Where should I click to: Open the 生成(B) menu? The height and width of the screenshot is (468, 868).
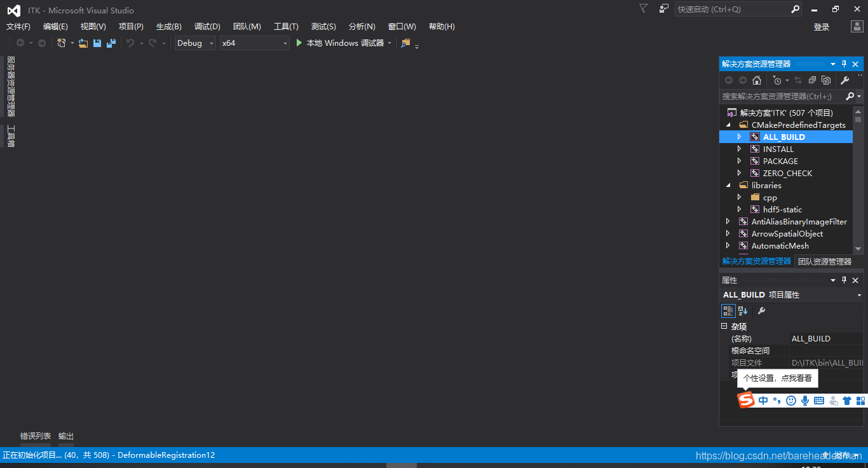point(169,27)
